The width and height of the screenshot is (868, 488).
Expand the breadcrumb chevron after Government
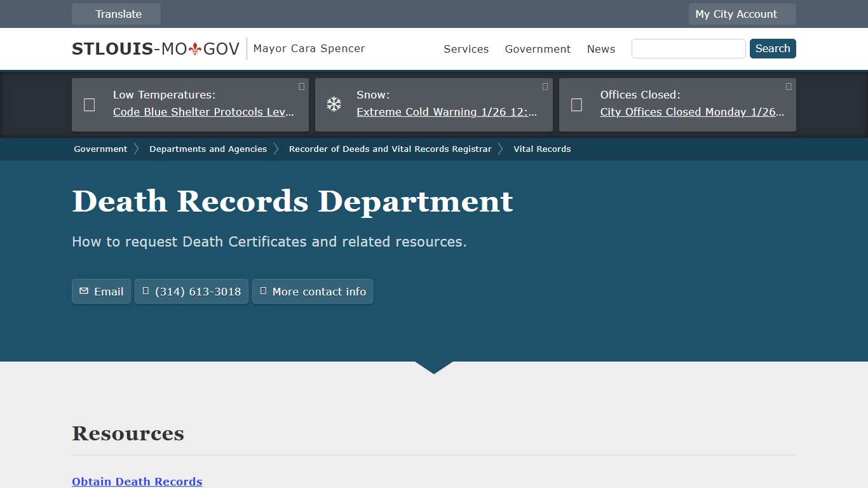coord(136,149)
